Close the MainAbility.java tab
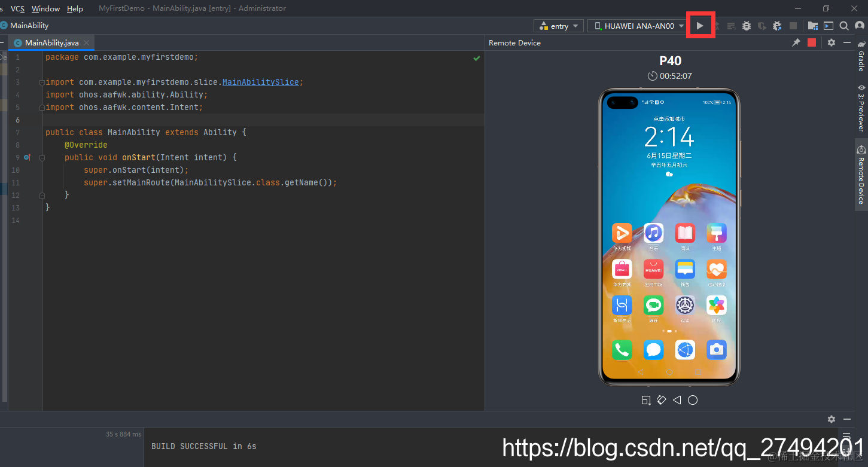Screen dimensions: 868x467 86,42
